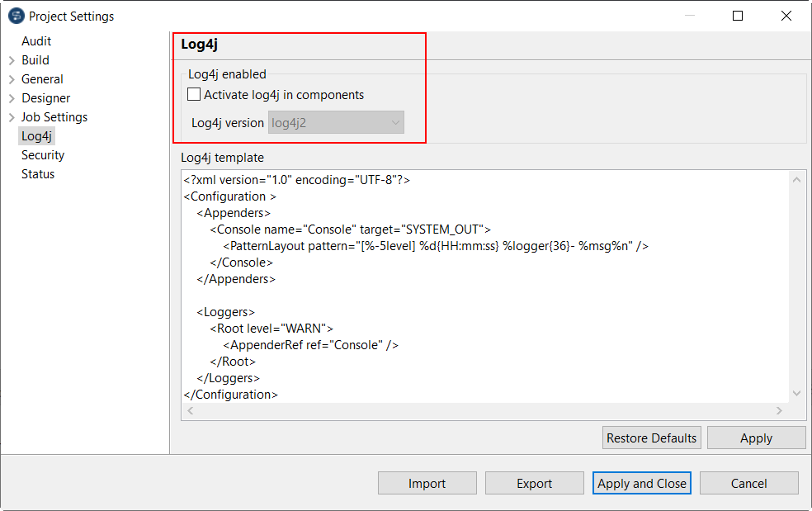Select Audit in the settings tree
Viewport: 812px width, 511px height.
(x=36, y=41)
